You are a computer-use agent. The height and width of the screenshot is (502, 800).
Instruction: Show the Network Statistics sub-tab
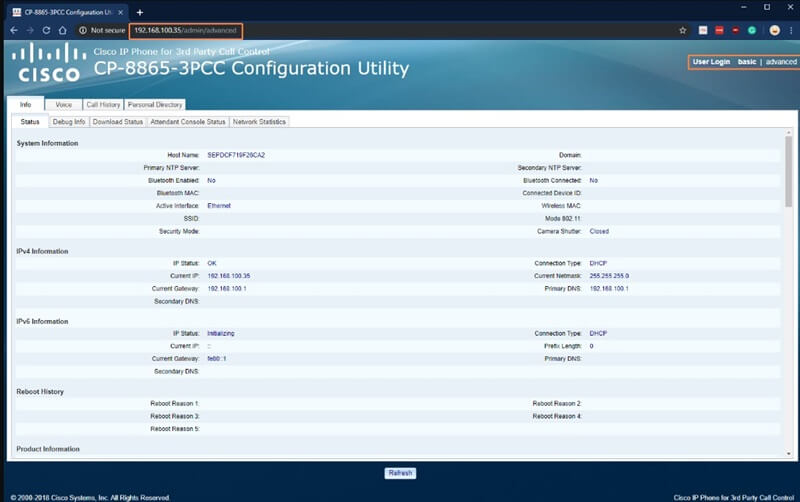point(260,122)
